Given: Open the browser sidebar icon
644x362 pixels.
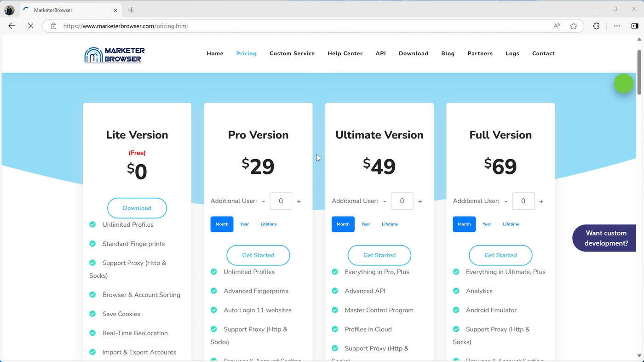Looking at the screenshot, I should pyautogui.click(x=635, y=26).
